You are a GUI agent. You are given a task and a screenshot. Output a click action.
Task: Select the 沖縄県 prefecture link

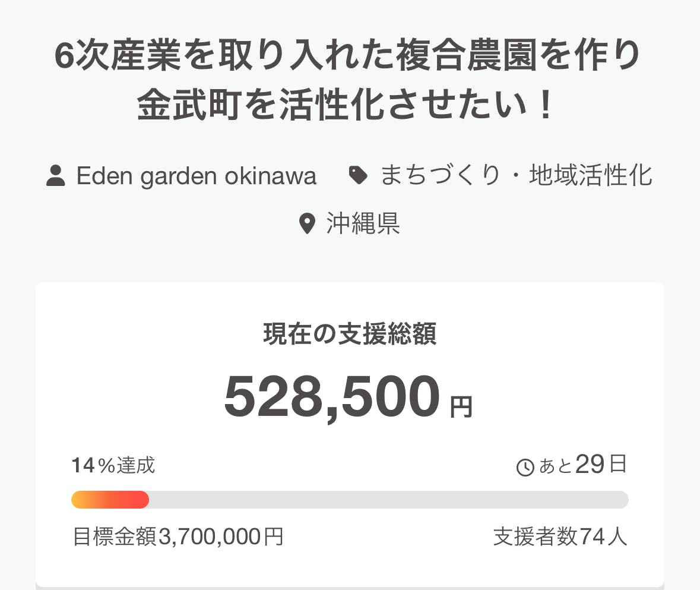[363, 224]
